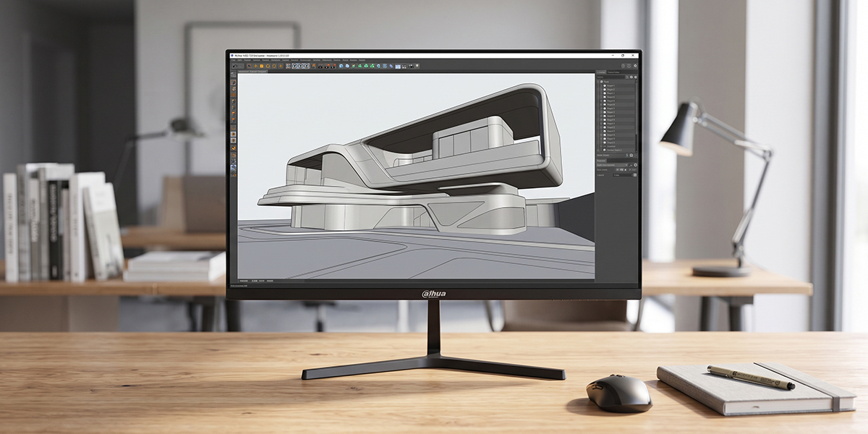Screen dimensions: 868x434
Task: Click the Subdivision Surface generator icon
Action: 354,66
